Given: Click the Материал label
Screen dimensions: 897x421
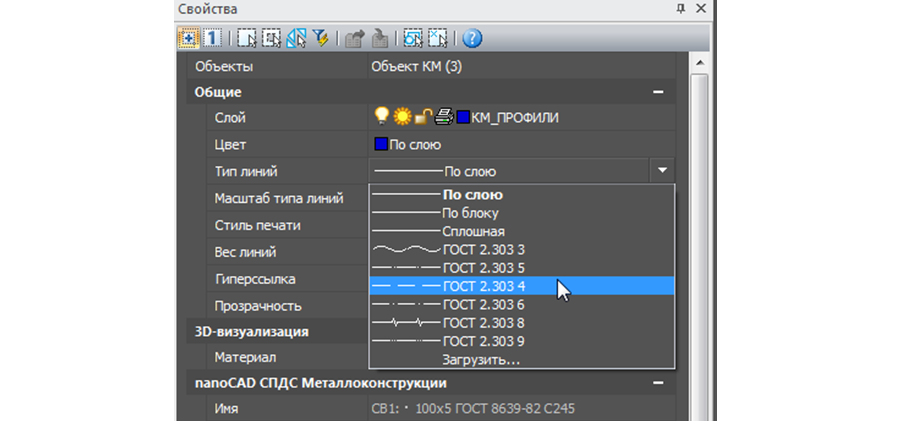Looking at the screenshot, I should (245, 358).
